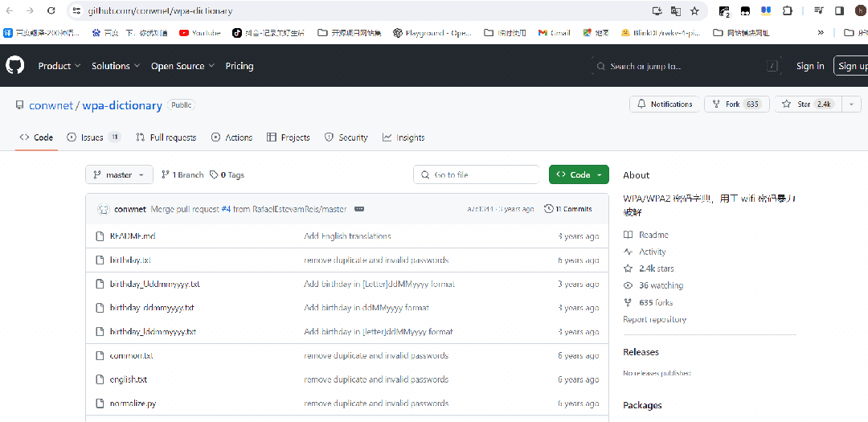Open the Security tab
This screenshot has width=868, height=422.
coord(346,137)
